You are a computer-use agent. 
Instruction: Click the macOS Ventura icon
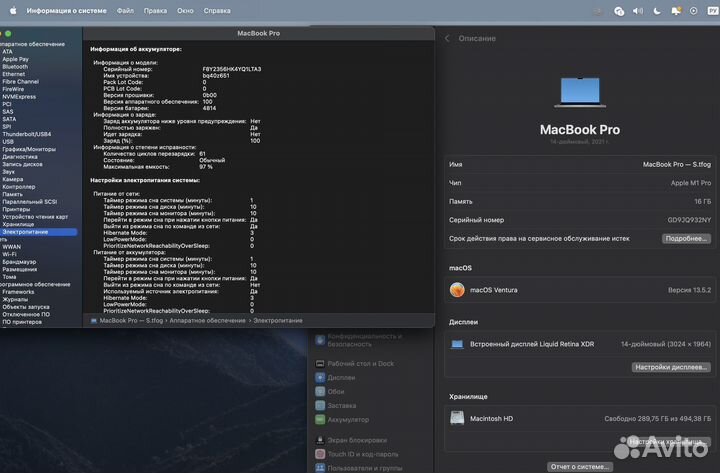point(457,290)
